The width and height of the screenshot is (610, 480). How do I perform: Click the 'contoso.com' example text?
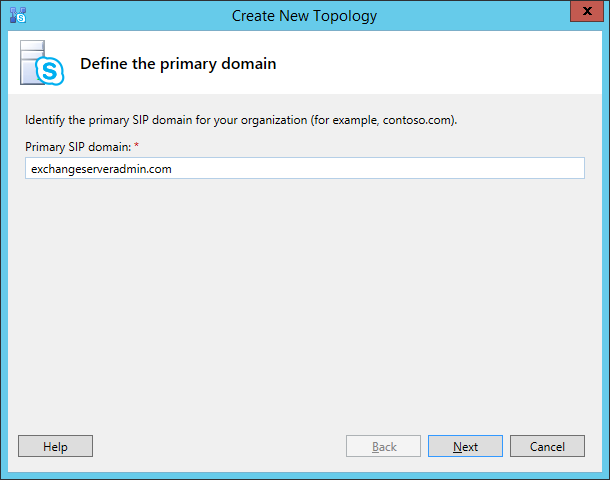(417, 120)
